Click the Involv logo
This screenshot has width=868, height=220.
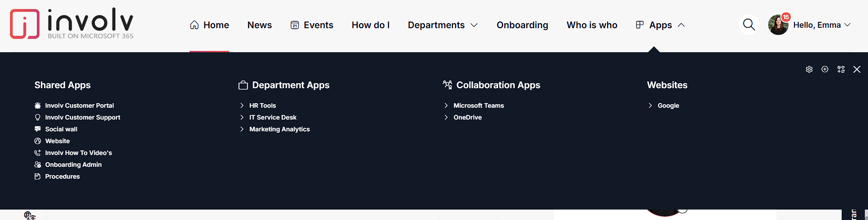pyautogui.click(x=72, y=24)
